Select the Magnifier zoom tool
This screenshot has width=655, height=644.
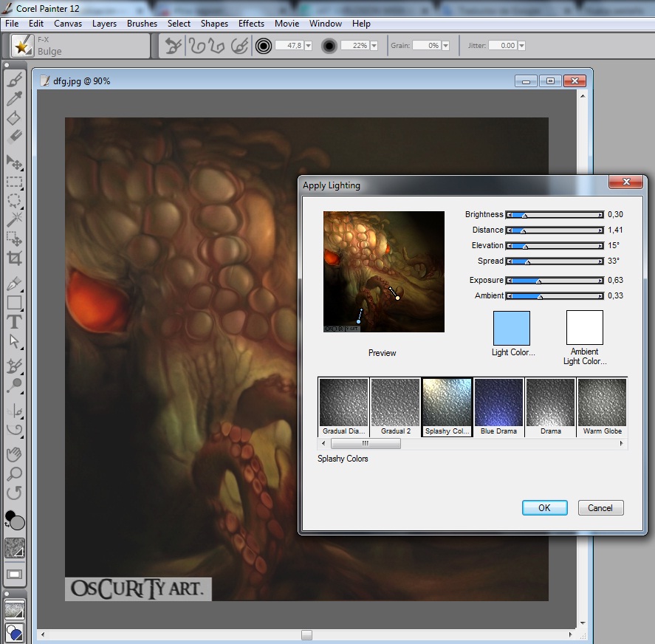14,473
